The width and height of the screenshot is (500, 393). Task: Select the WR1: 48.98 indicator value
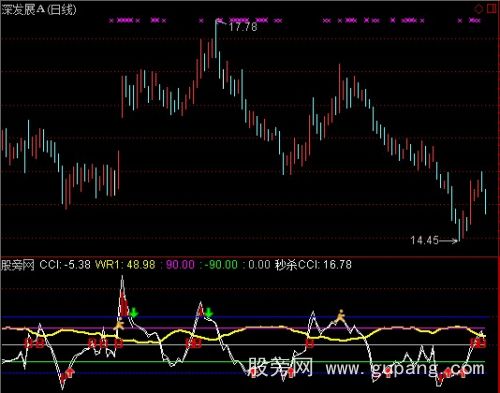pos(125,265)
